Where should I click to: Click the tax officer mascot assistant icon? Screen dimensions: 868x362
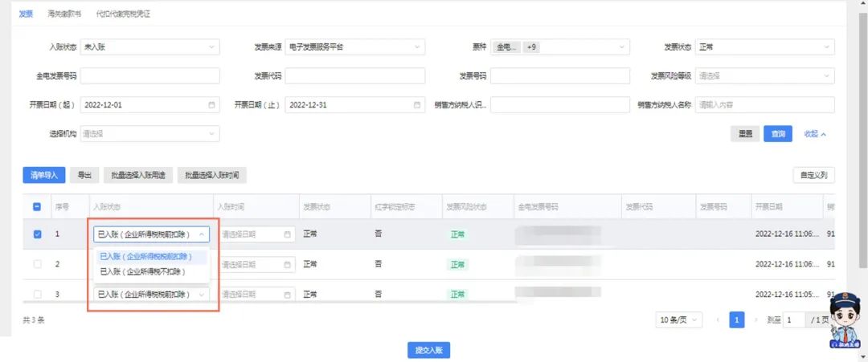click(x=844, y=329)
